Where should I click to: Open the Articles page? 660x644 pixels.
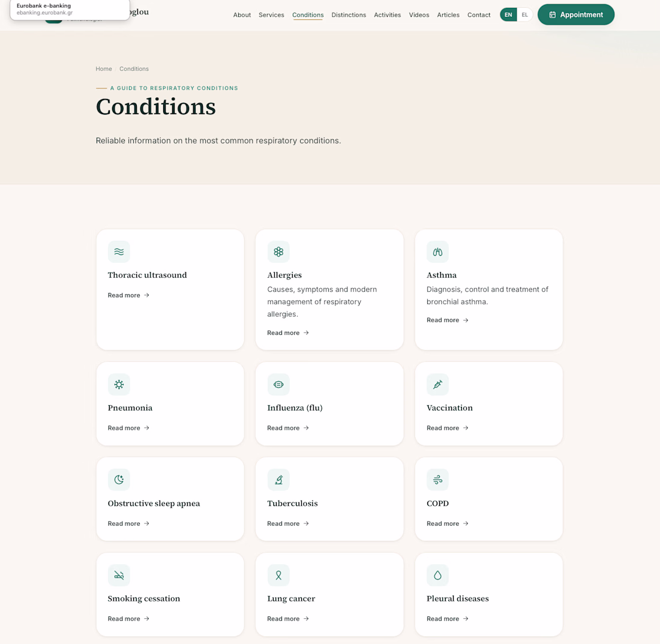pos(448,15)
